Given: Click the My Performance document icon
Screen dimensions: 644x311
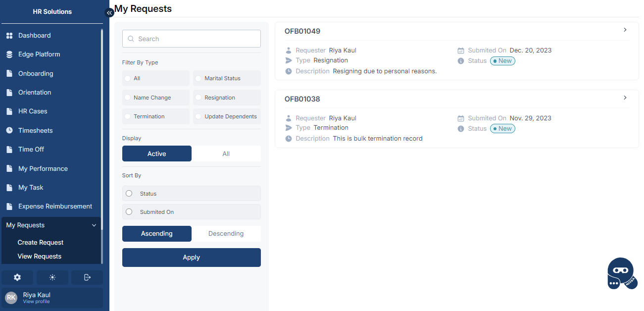Looking at the screenshot, I should (9, 169).
